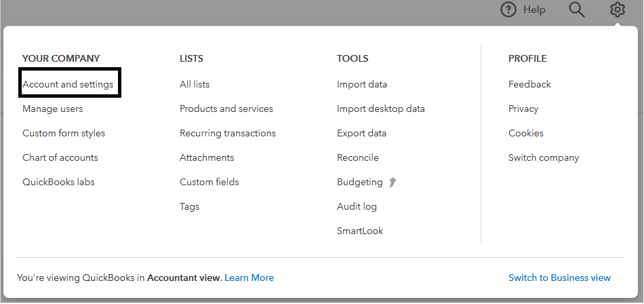Go to Chart of accounts
Viewport: 644px width, 304px height.
tap(60, 157)
